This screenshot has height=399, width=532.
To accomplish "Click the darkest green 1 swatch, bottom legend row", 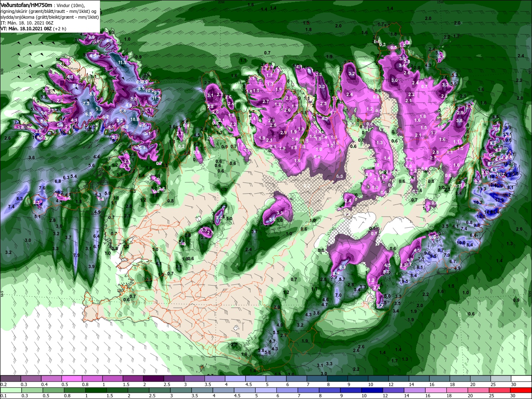I will point(96,390).
